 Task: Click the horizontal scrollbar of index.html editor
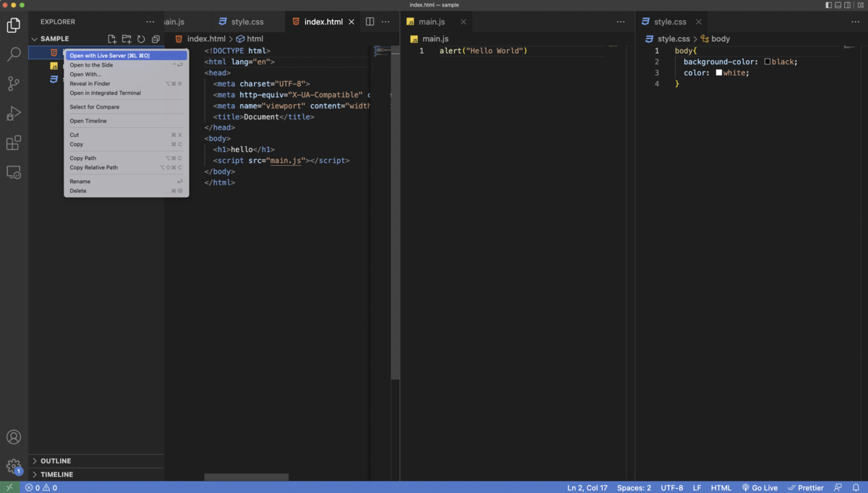(246, 477)
